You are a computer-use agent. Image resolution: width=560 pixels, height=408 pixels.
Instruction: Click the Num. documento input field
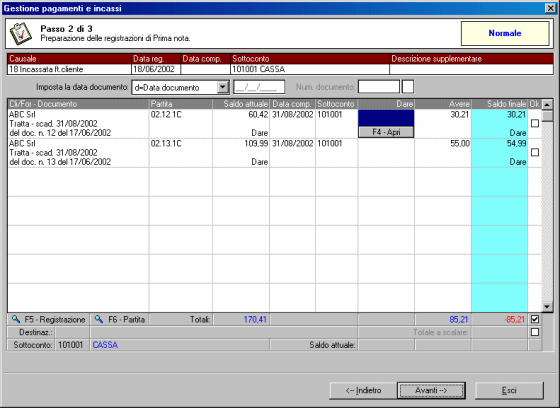tap(379, 87)
